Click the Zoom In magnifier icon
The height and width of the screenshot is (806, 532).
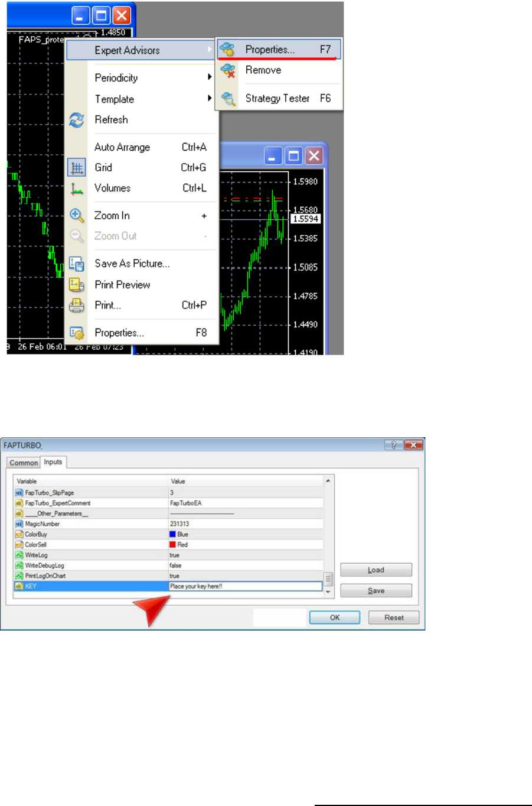point(77,216)
